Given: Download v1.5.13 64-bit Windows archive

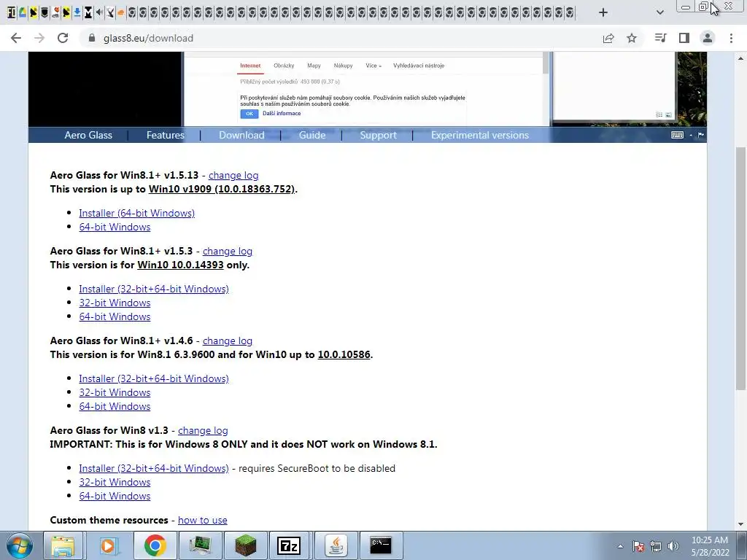Looking at the screenshot, I should (115, 227).
